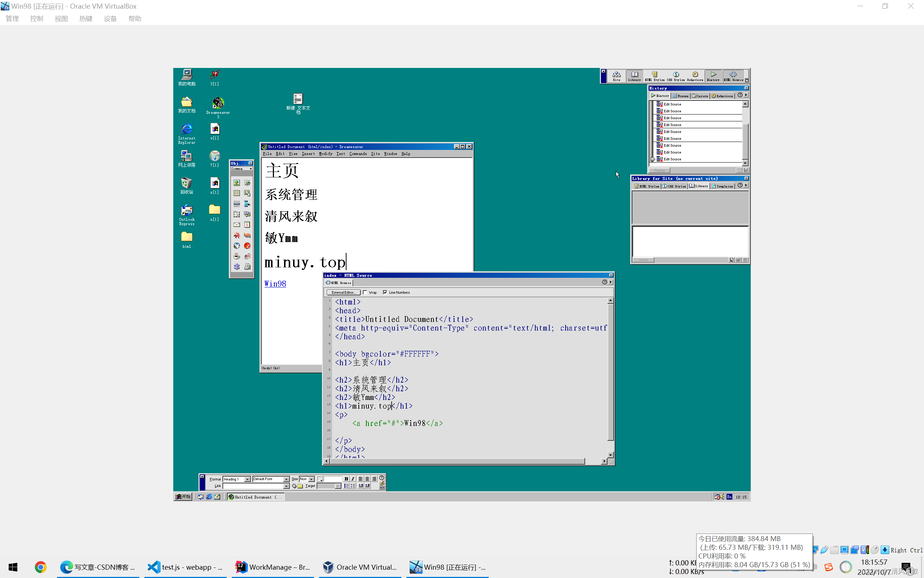
Task: Open CSS Styles from launcher
Action: click(x=676, y=76)
